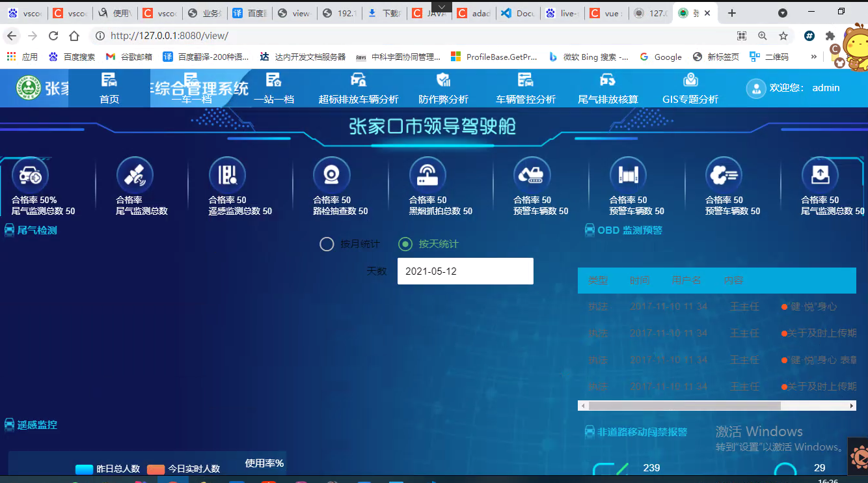Select the 尾气监测 vehicle stat icon
The image size is (868, 483).
[30, 174]
